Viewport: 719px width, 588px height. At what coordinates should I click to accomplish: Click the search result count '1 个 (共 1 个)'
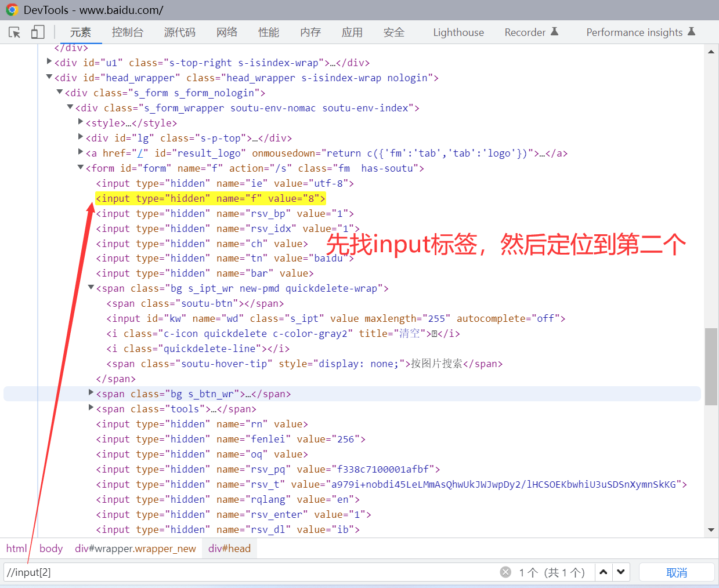(x=551, y=572)
